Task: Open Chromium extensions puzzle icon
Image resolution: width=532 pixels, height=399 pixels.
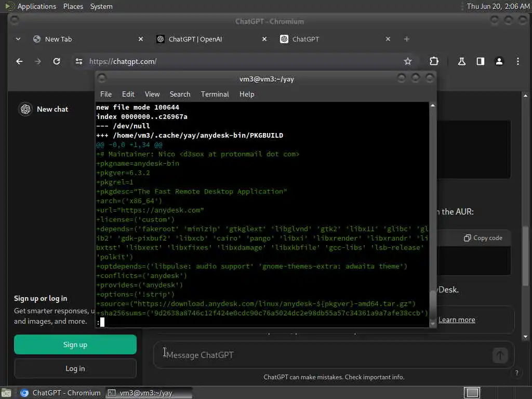Action: (x=434, y=61)
